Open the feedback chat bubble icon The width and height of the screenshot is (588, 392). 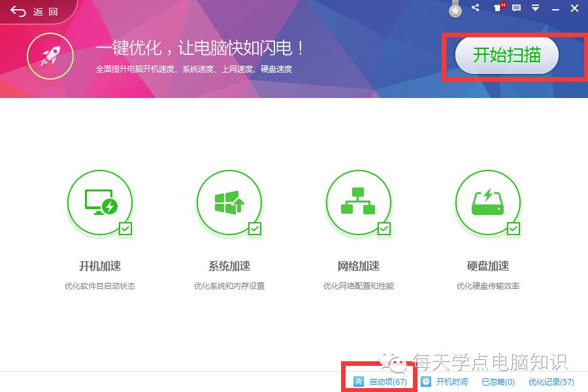(515, 8)
